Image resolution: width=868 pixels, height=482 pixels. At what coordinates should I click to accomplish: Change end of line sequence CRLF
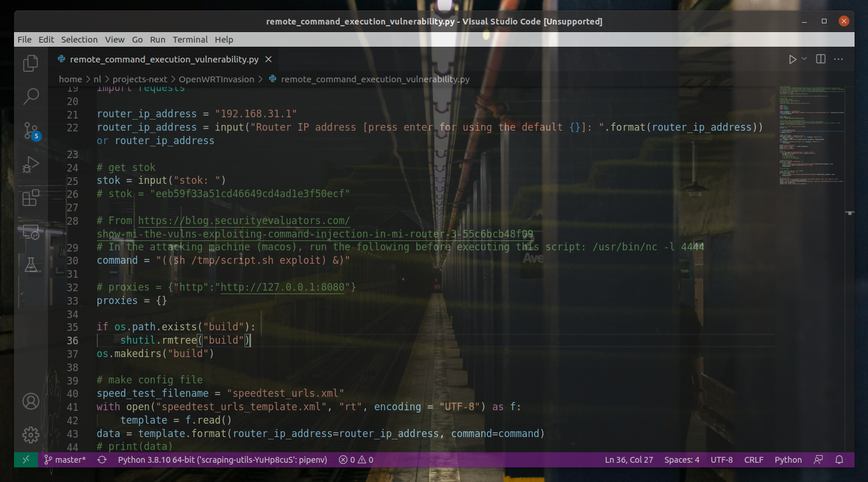coord(754,460)
